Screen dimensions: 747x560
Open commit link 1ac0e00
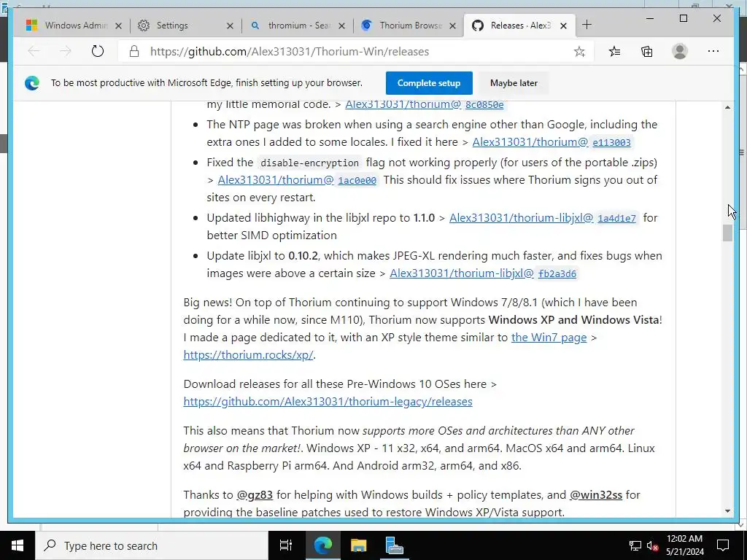click(357, 180)
